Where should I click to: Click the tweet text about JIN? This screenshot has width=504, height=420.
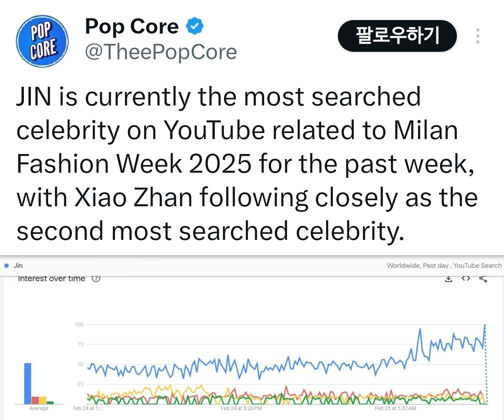point(247,164)
